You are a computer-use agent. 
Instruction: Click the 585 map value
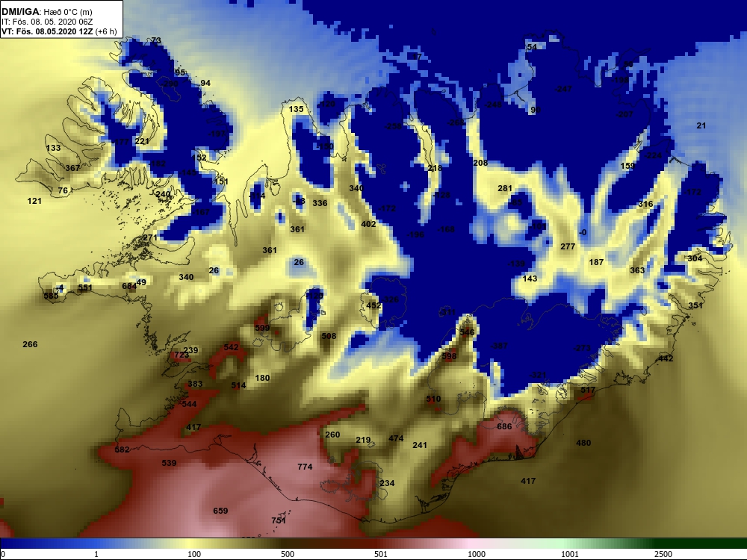(51, 296)
